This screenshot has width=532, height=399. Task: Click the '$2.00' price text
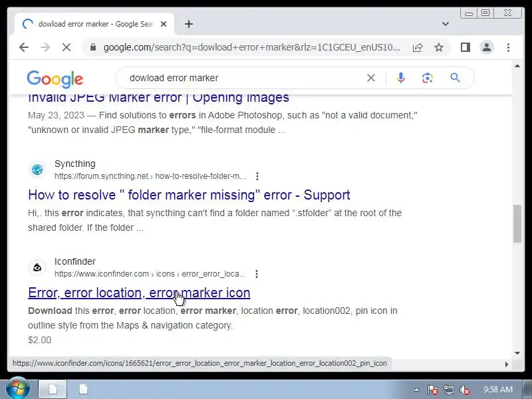pyautogui.click(x=40, y=340)
